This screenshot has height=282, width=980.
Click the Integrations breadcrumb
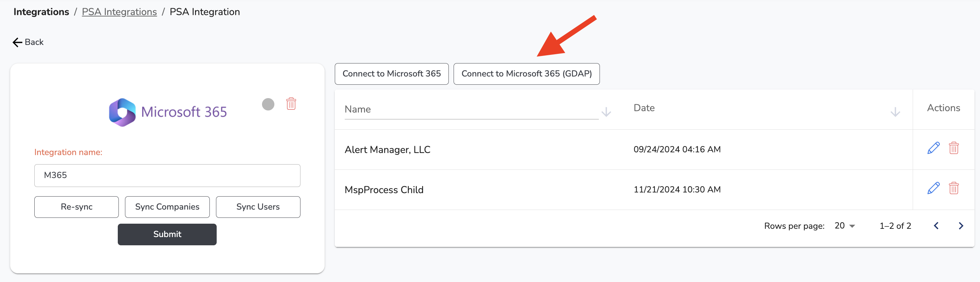41,12
